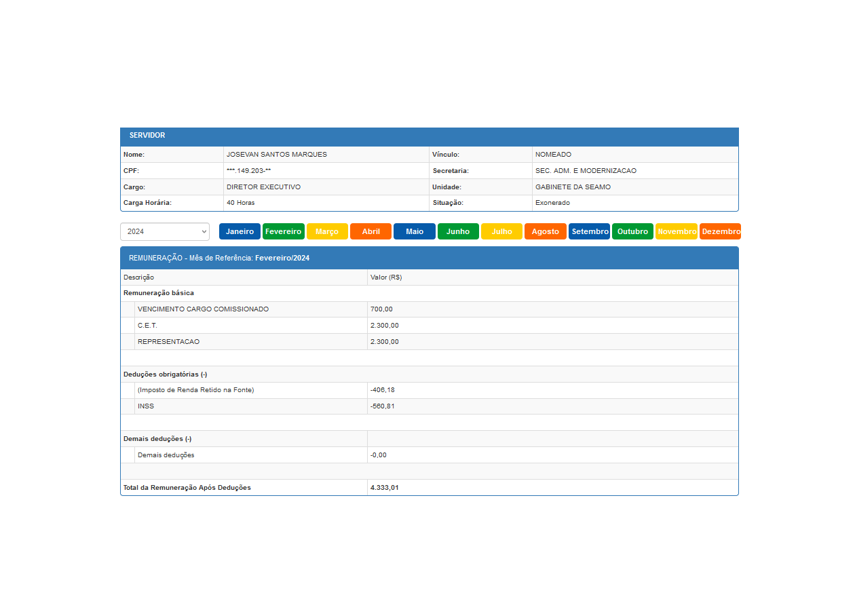Image resolution: width=855 pixels, height=616 pixels.
Task: Click the INSS deduction value
Action: click(383, 406)
